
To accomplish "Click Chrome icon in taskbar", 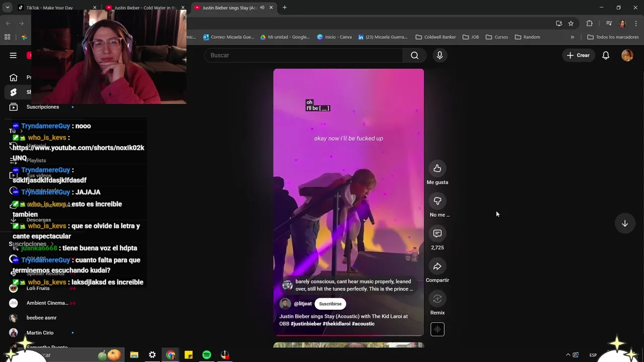I will pos(171,355).
